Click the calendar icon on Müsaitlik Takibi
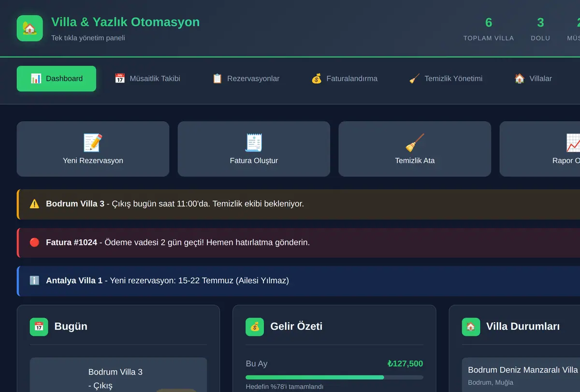 (x=119, y=78)
